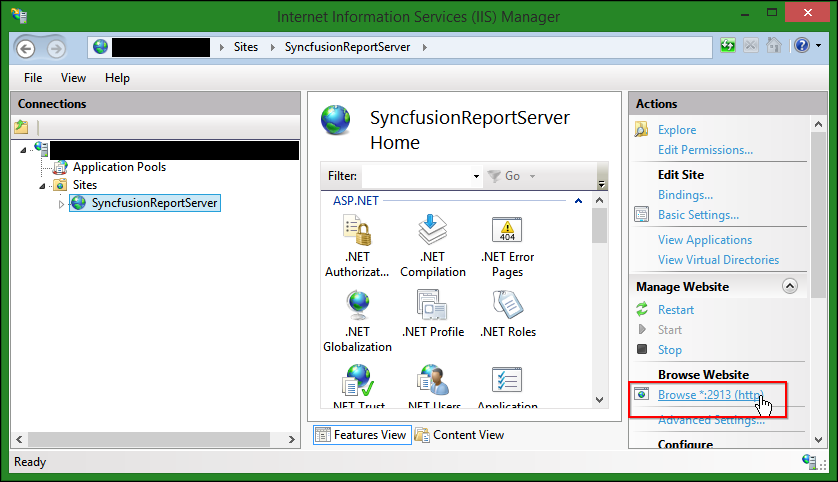Open .NET Roles feature icon
Image resolution: width=838 pixels, height=482 pixels.
[508, 305]
